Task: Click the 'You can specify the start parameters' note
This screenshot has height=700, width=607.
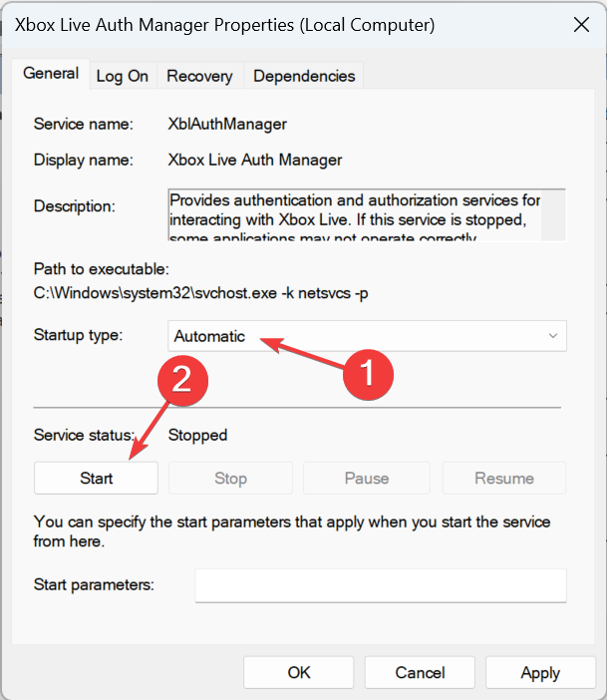Action: tap(292, 531)
